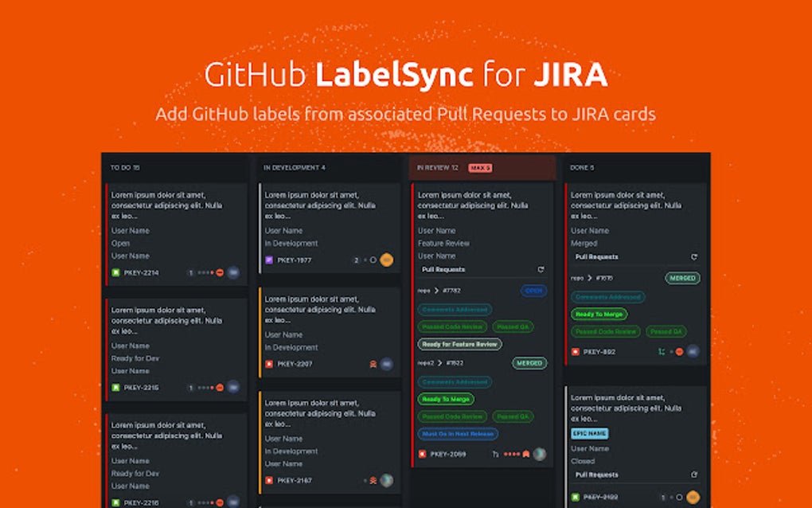
Task: Click the red bug icon beside PKEY-2059
Action: pos(422,454)
